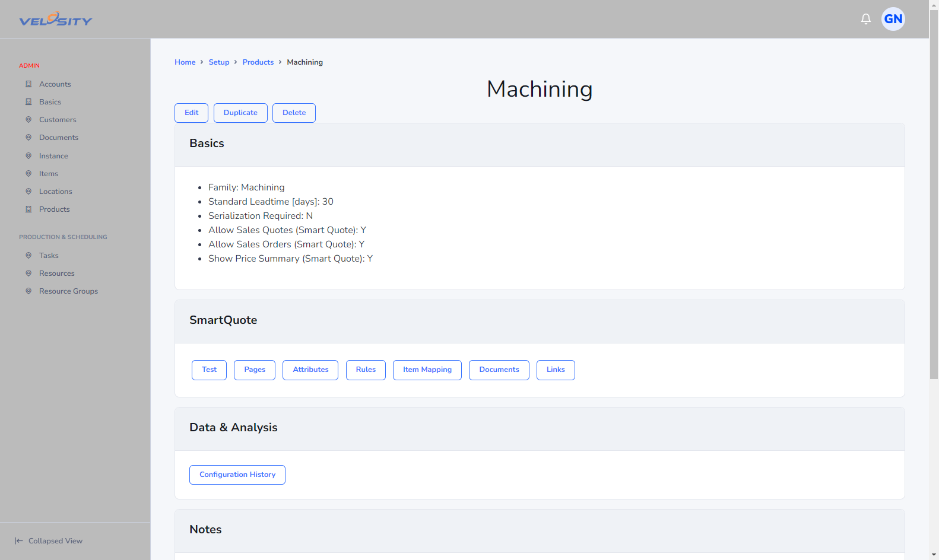
Task: Click the Velosity logo
Action: tap(56, 20)
